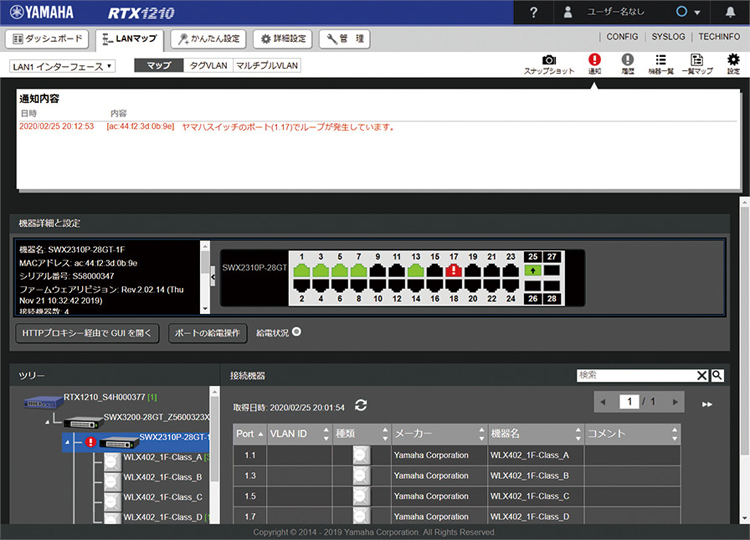Open the notification bell in header
This screenshot has height=540, width=750.
pyautogui.click(x=730, y=12)
